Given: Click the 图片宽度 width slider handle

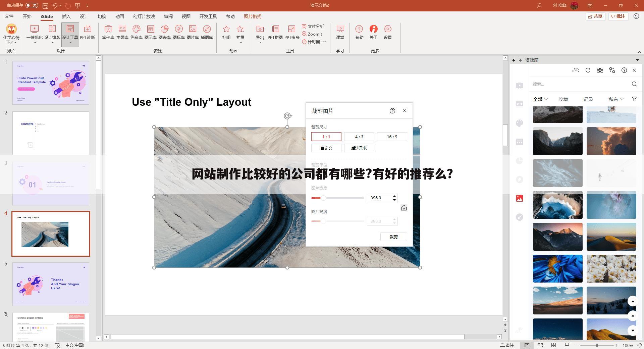Looking at the screenshot, I should pyautogui.click(x=323, y=198).
